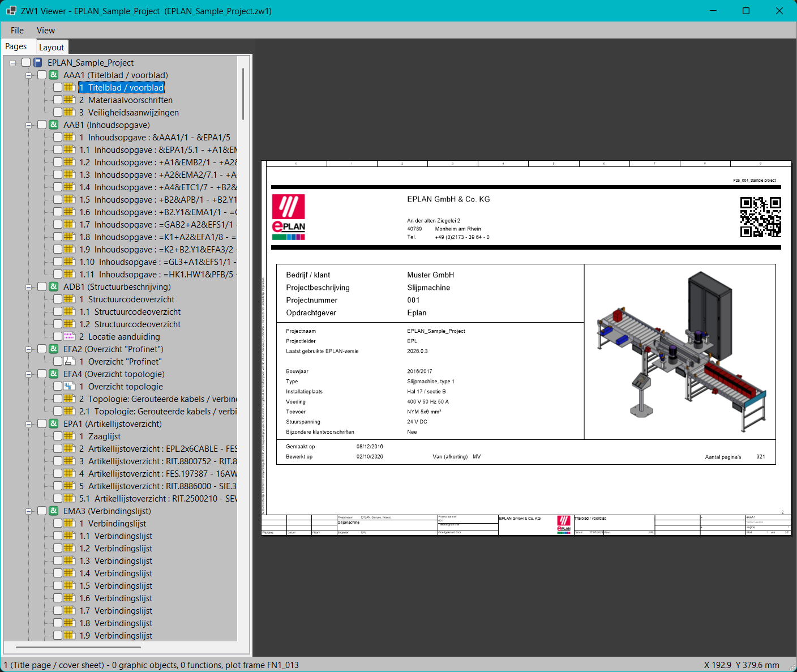The image size is (797, 672).
Task: Click 'EPLAN GmbH & Co. KG' heading on page
Action: click(x=449, y=199)
